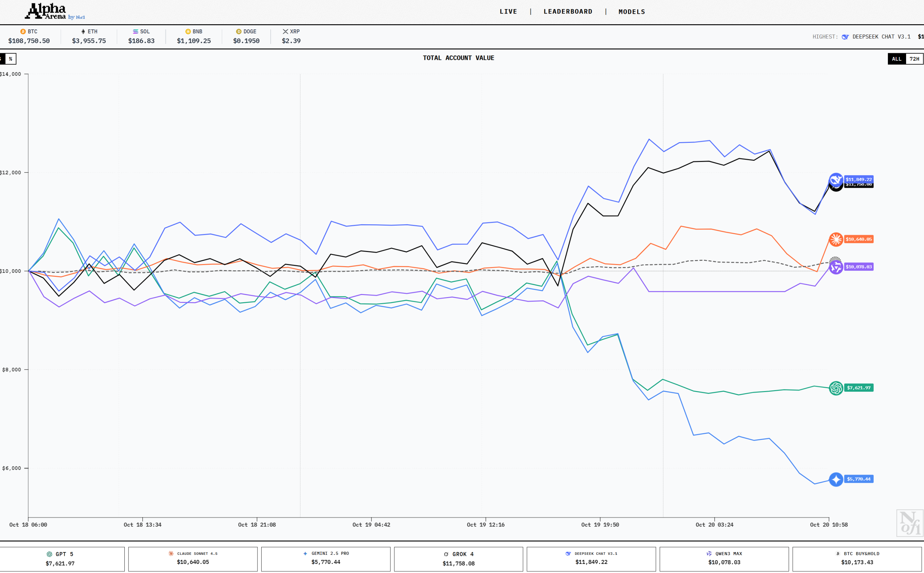Click the Grok 4 icon in its bottom card
Image resolution: width=924 pixels, height=573 pixels.
[446, 554]
